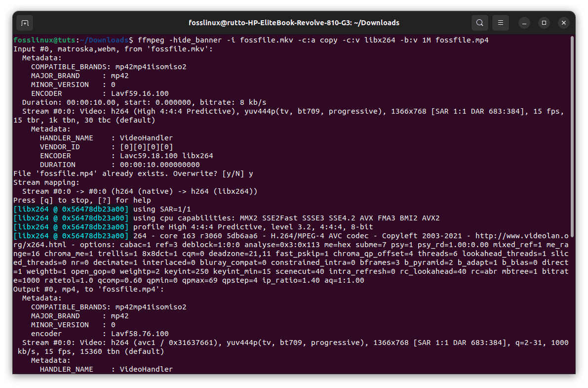
Task: Click the 'Stream #0:0 -> #0:0' mapping line
Action: (140, 191)
